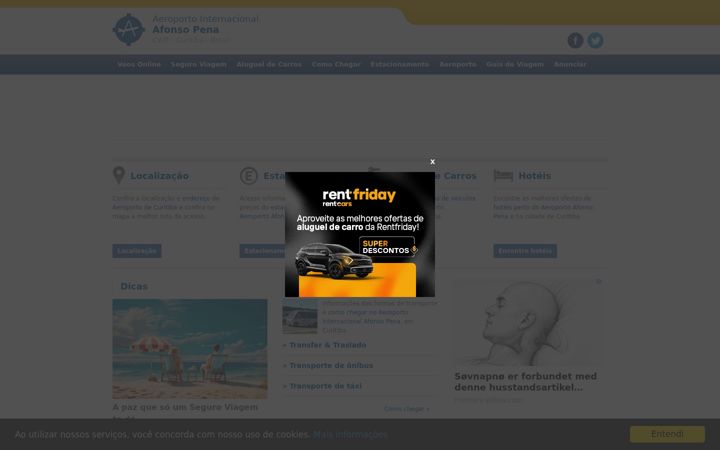Screen dimensions: 720x450
Task: Open the Søvnapnø sponsored ad headline
Action: click(x=525, y=382)
